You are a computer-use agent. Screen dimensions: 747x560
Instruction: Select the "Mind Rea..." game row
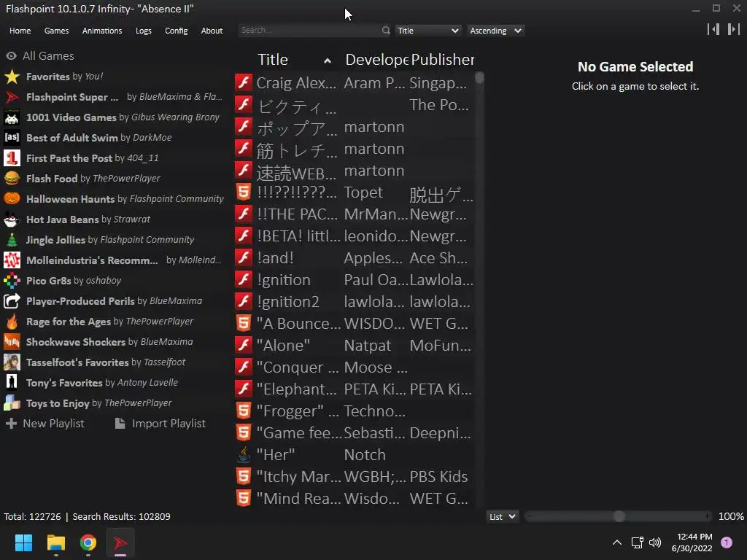[355, 499]
